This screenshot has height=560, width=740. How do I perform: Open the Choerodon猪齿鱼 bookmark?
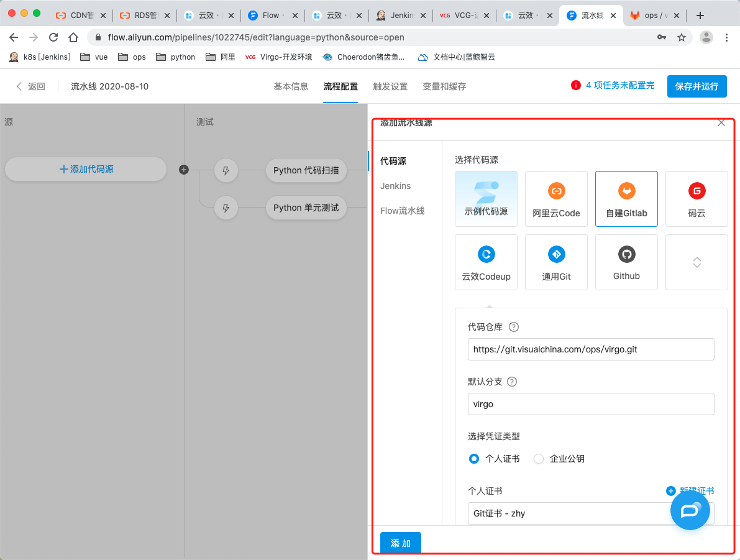coord(363,57)
